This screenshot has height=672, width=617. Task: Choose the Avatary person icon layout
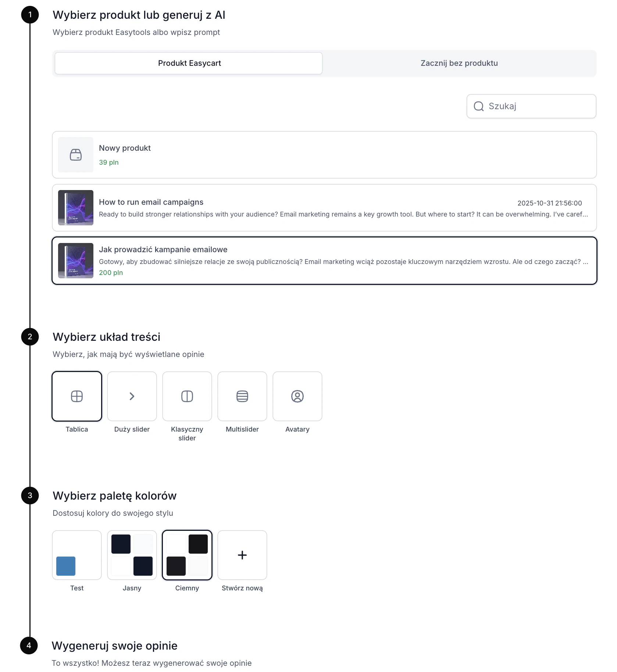coord(297,396)
